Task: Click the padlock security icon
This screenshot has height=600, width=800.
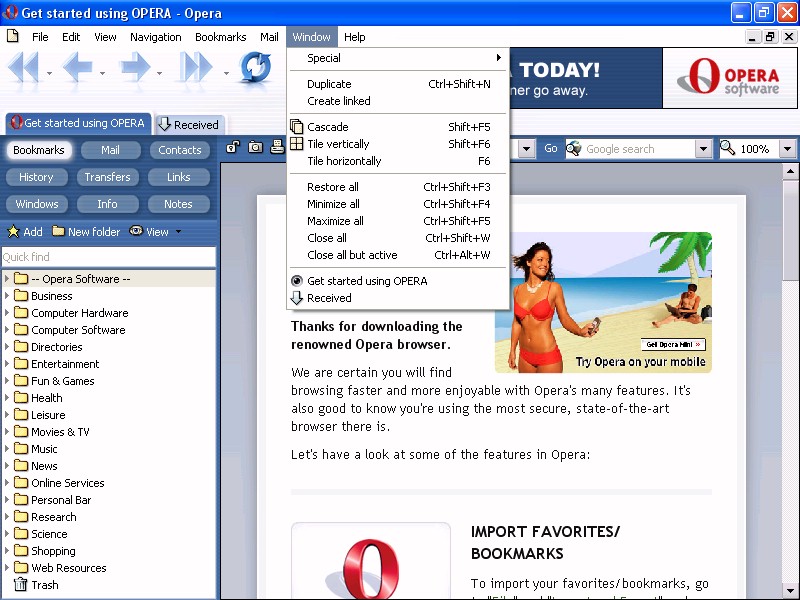Action: click(x=233, y=147)
